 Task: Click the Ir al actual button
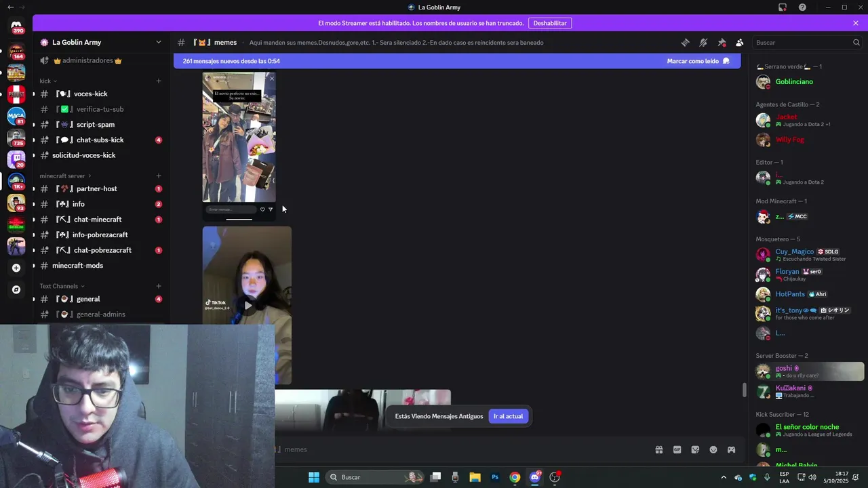[x=508, y=416]
